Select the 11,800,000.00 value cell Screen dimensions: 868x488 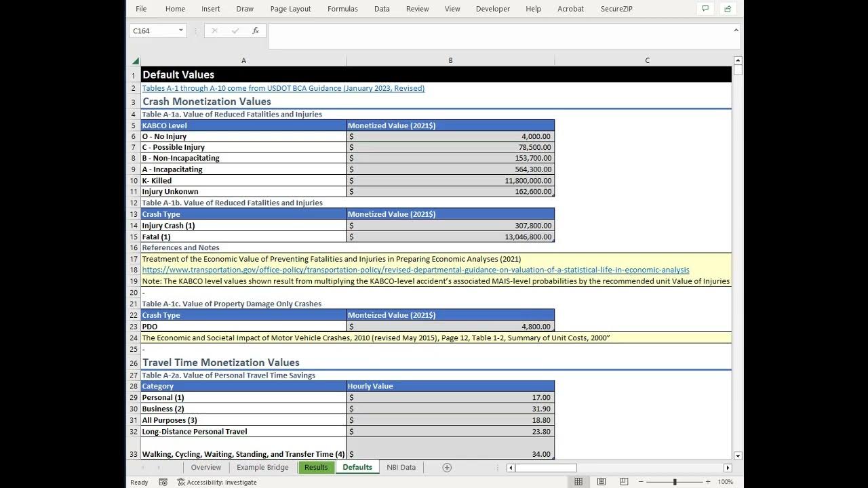click(450, 180)
